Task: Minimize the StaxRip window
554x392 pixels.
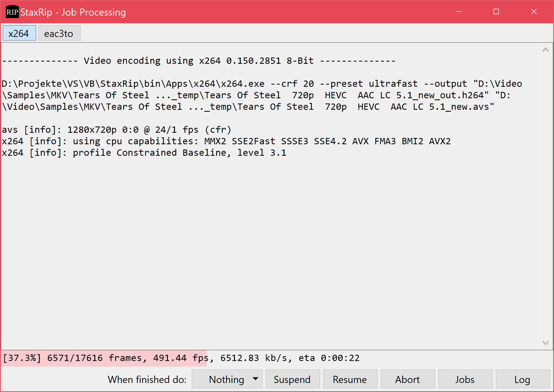Action: tap(459, 12)
